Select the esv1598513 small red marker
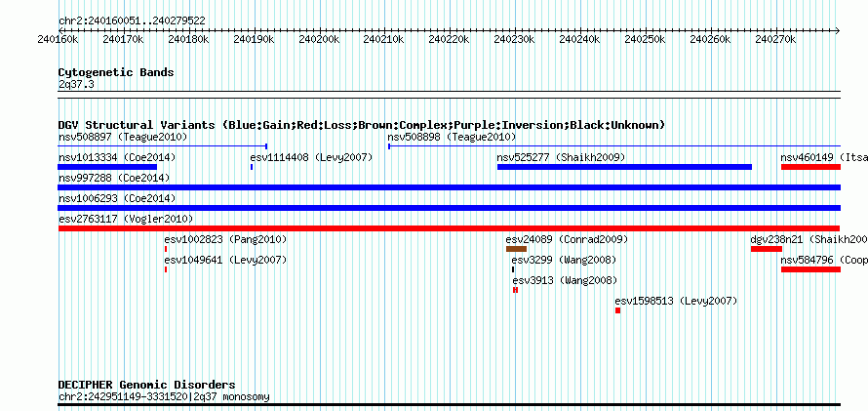Image resolution: width=868 pixels, height=411 pixels. 617,310
